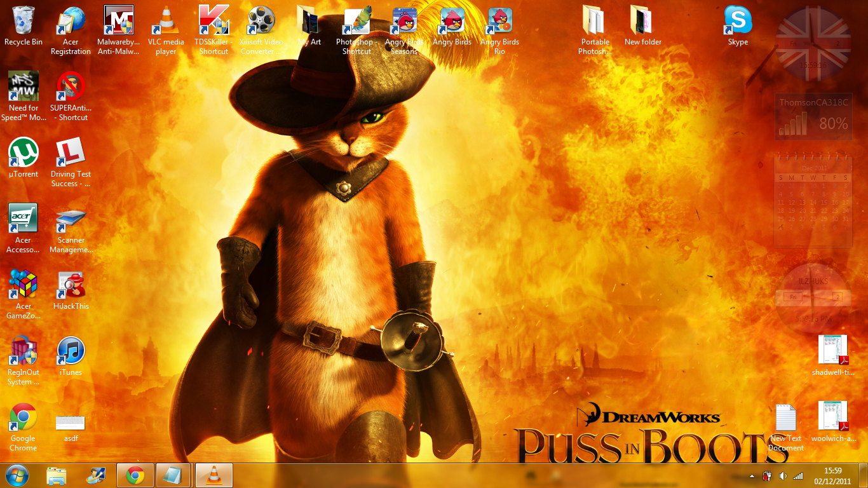Select the Xilisoft Video Converter shortcut
This screenshot has height=488, width=868.
tap(261, 21)
